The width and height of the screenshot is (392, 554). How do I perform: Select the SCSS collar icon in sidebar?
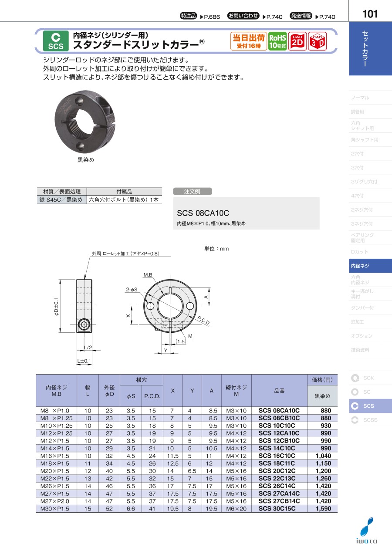[x=355, y=420]
